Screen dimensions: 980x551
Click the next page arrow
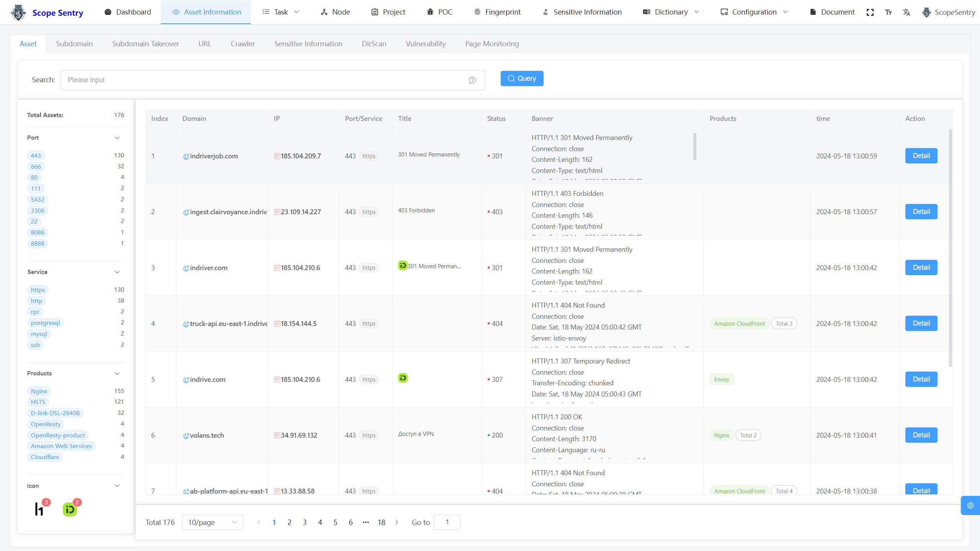[397, 522]
